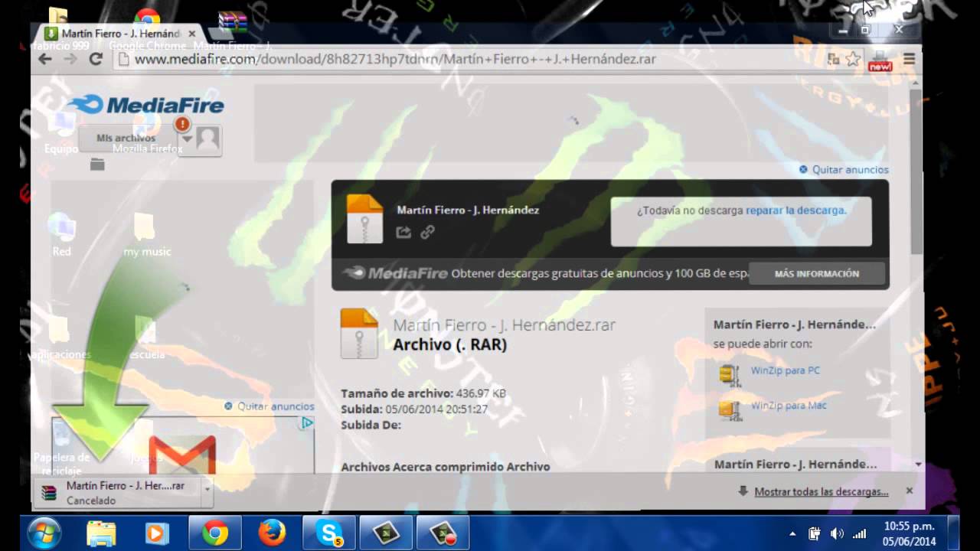Close the downloads bar
The image size is (980, 551).
[x=910, y=491]
